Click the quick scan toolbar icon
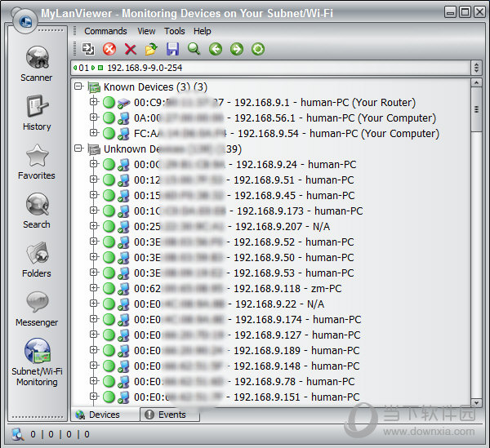The height and width of the screenshot is (448, 490). pyautogui.click(x=88, y=49)
